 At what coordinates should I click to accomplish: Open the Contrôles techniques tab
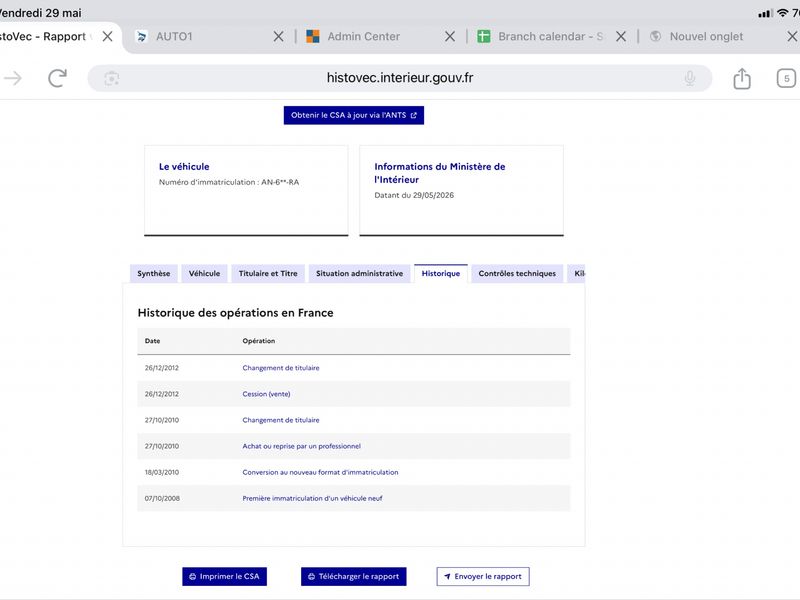[x=517, y=273]
